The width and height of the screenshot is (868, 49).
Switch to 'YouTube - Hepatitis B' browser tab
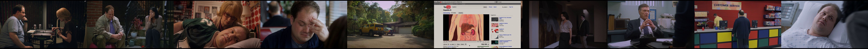pos(458,4)
